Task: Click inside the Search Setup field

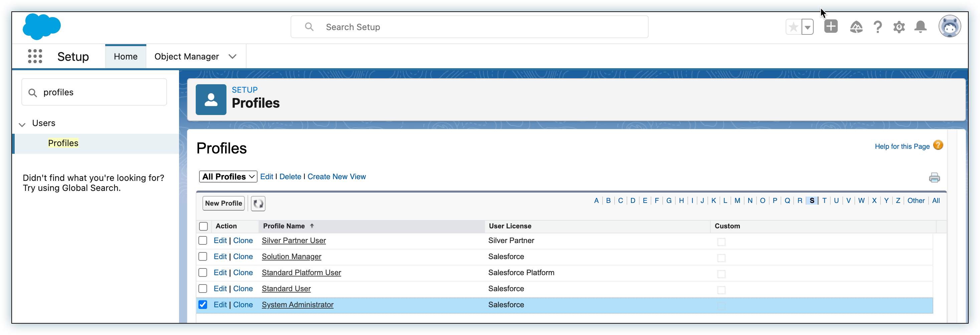Action: pos(469,27)
